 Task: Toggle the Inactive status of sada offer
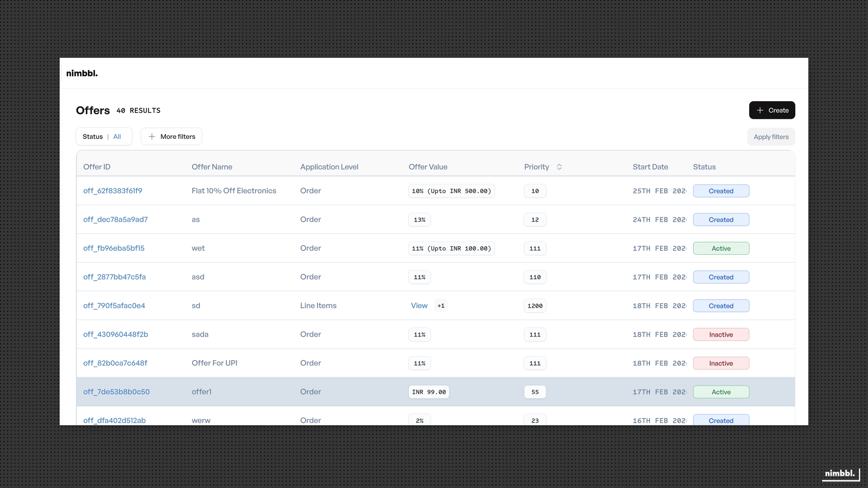(x=721, y=334)
